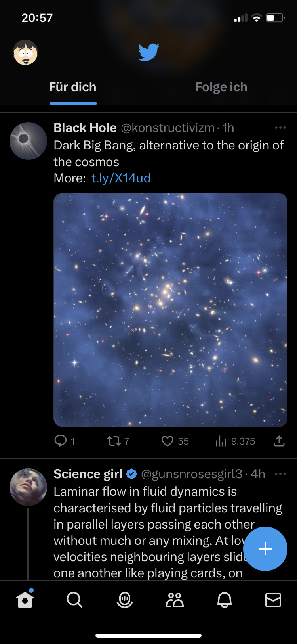Open the Notifications bell
This screenshot has height=644, width=297.
point(224,600)
